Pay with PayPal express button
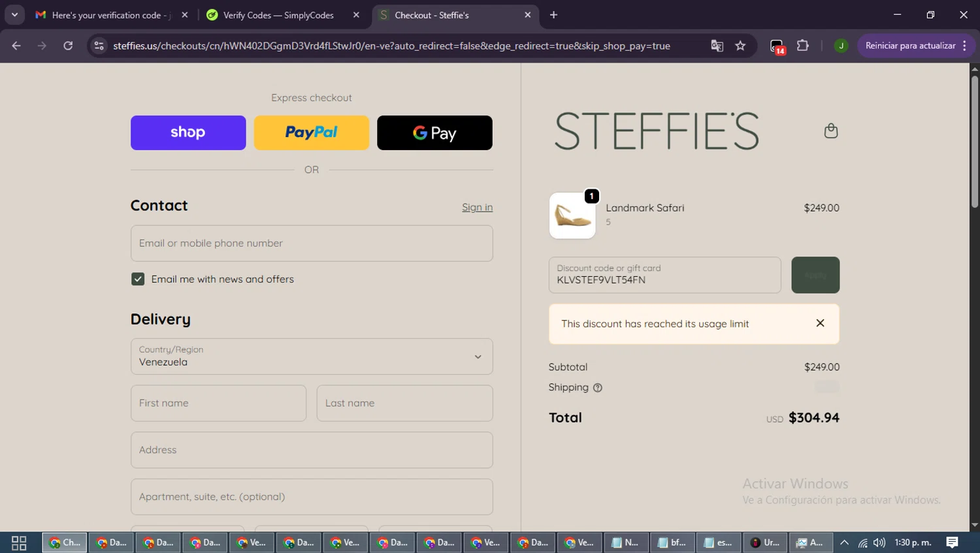The height and width of the screenshot is (553, 980). (312, 133)
